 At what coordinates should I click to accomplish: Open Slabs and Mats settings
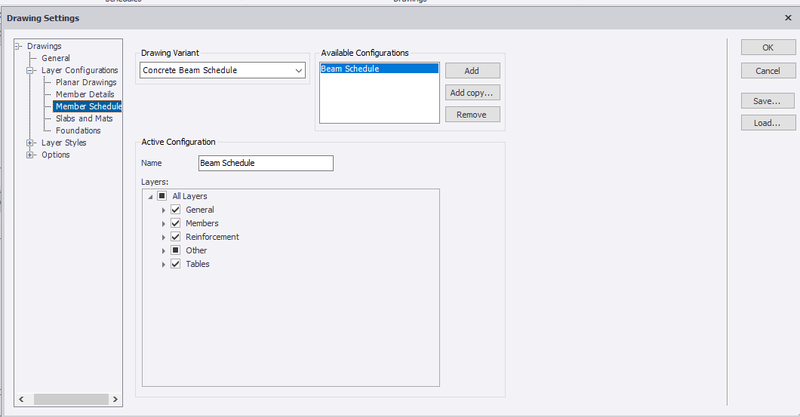[x=84, y=118]
